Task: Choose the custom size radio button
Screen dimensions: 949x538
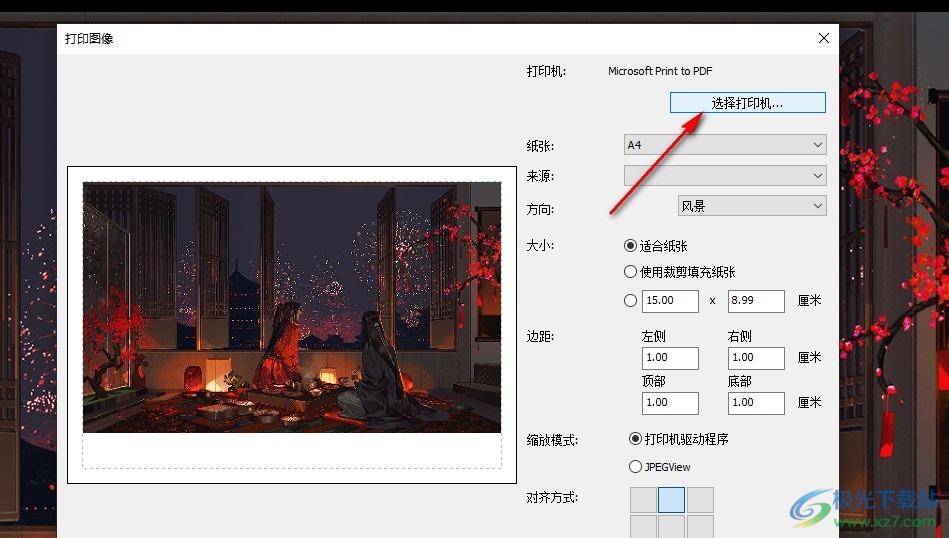Action: tap(631, 300)
